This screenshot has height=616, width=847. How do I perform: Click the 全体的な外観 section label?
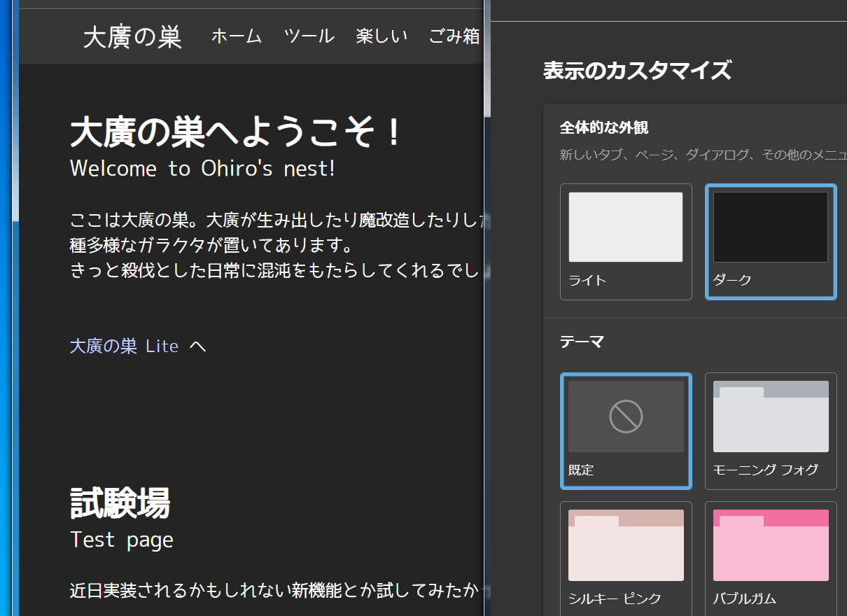pos(604,127)
